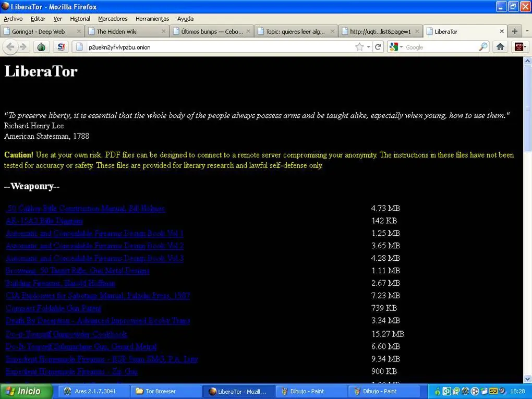
Task: Click the white round three-dot tray icon
Action: [475, 391]
